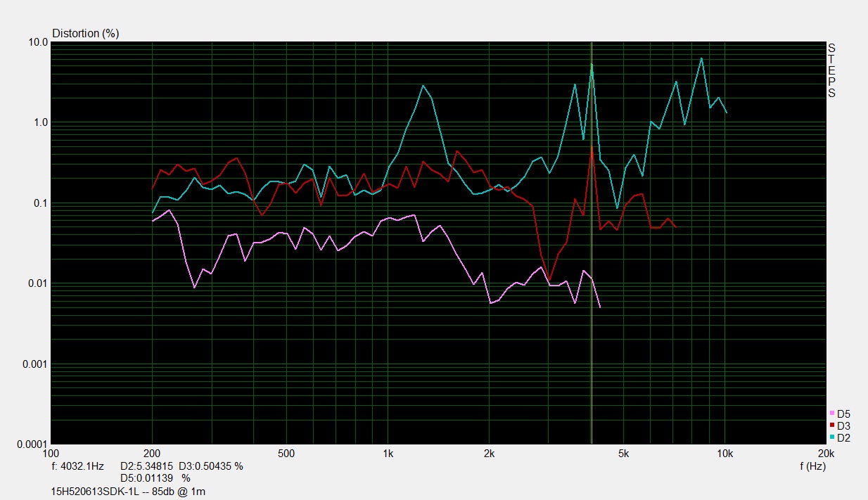
Task: Click the 10.0 y-axis tick label
Action: (39, 42)
